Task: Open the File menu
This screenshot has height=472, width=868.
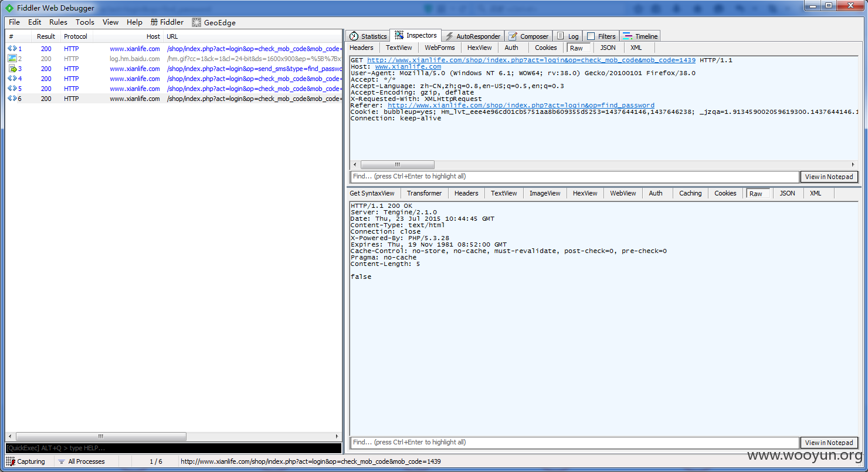Action: (15, 22)
